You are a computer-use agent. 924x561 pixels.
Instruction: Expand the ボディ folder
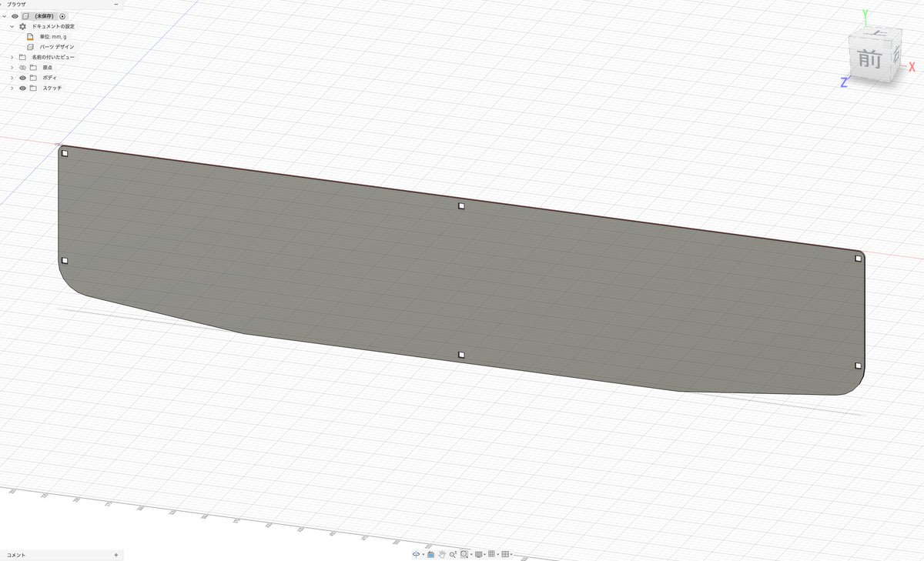(x=12, y=78)
